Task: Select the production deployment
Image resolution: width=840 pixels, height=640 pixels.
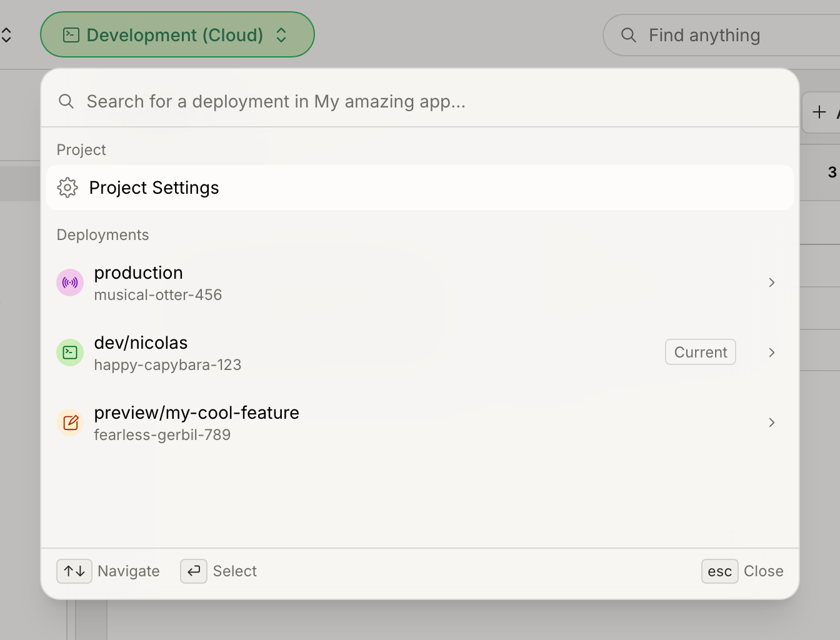Action: [420, 282]
